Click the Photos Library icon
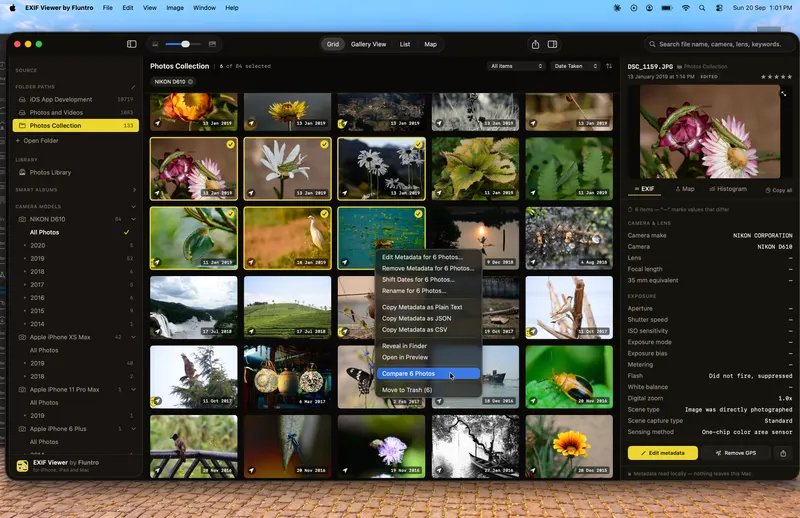Screen dimensions: 800x518 pos(22,172)
